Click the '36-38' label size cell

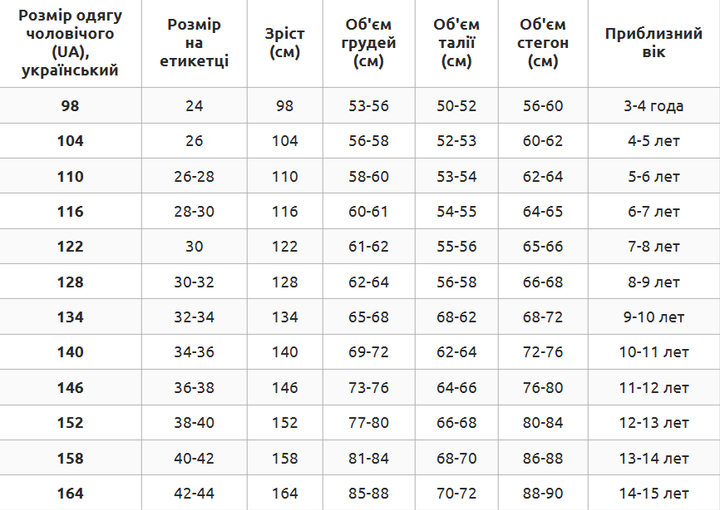tap(194, 388)
